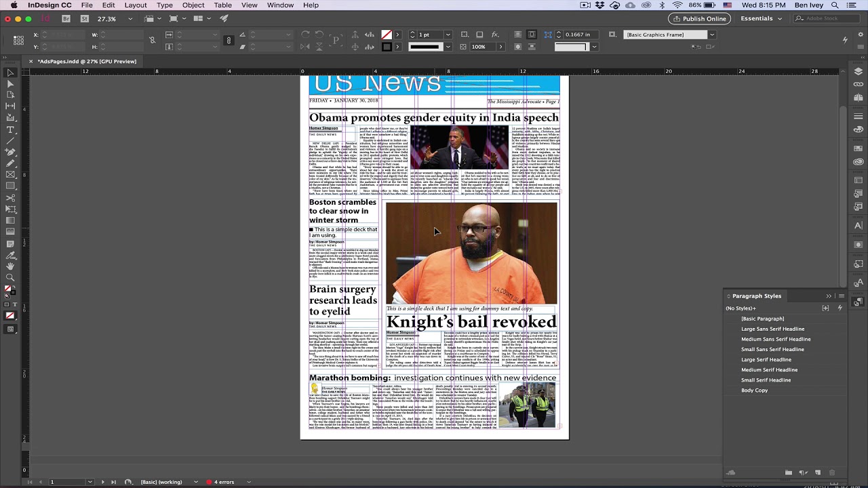Open page number dropdown in status bar
Viewport: 868px width, 488px height.
point(90,482)
